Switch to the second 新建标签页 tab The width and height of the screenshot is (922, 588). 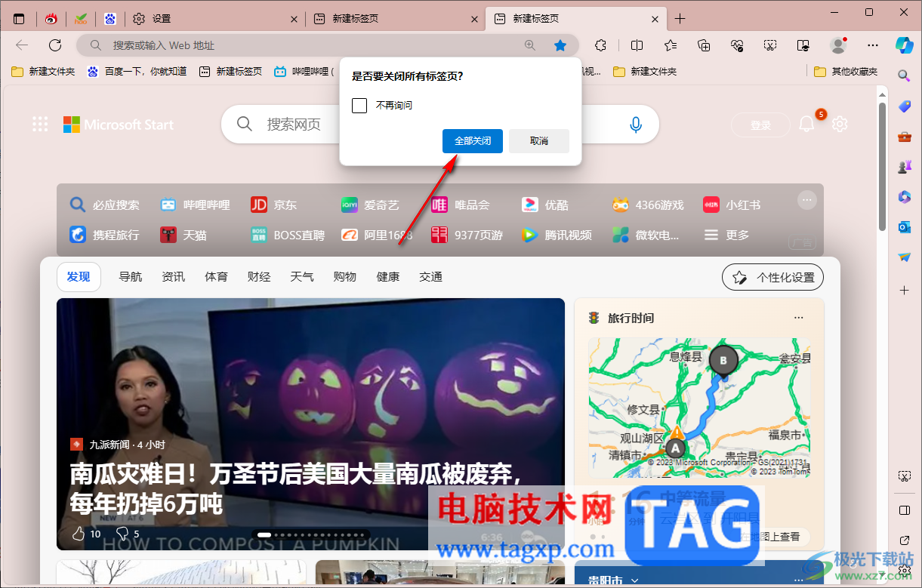click(575, 19)
